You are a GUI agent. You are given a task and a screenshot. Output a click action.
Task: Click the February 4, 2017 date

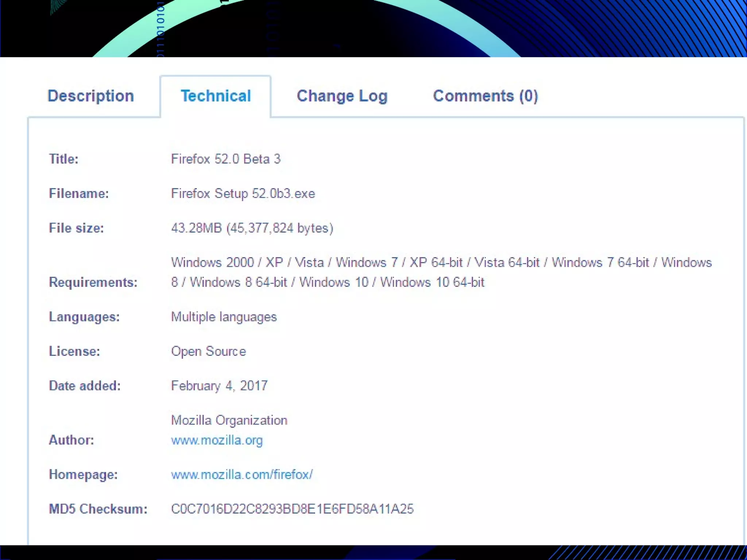click(219, 386)
